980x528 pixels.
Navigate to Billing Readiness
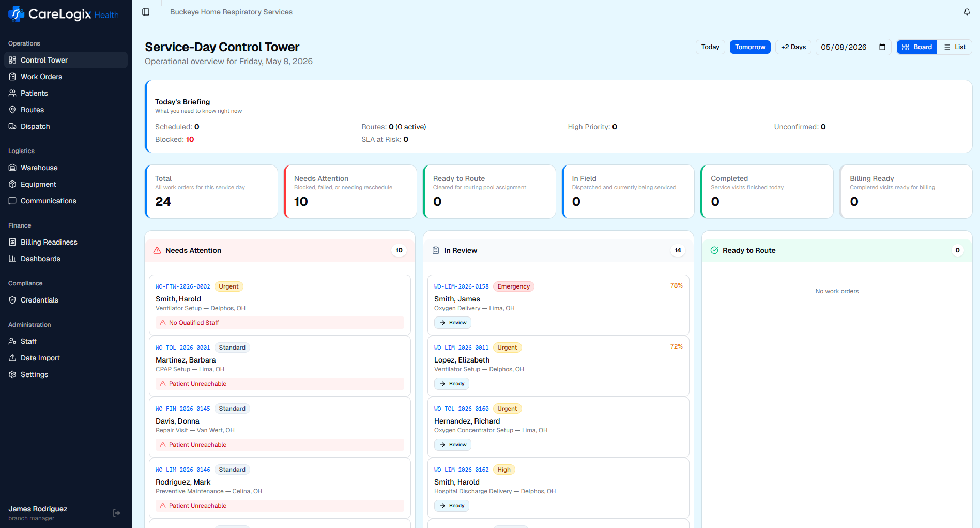pyautogui.click(x=66, y=242)
